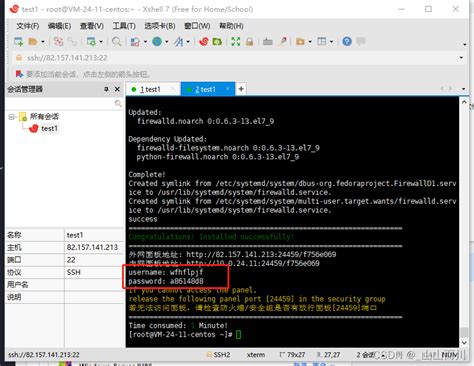The height and width of the screenshot is (366, 474).
Task: Open the tab list dropdown arrow
Action: point(464,89)
